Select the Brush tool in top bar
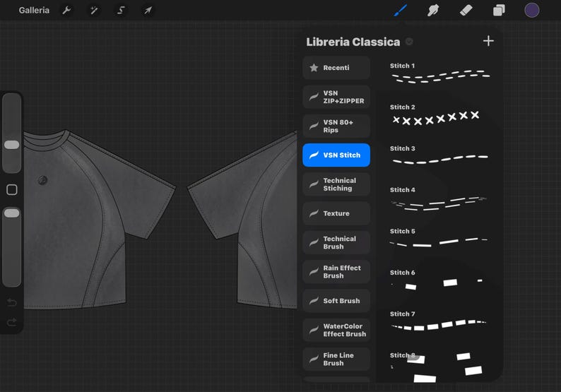Screen dimensions: 561x392 [401, 11]
